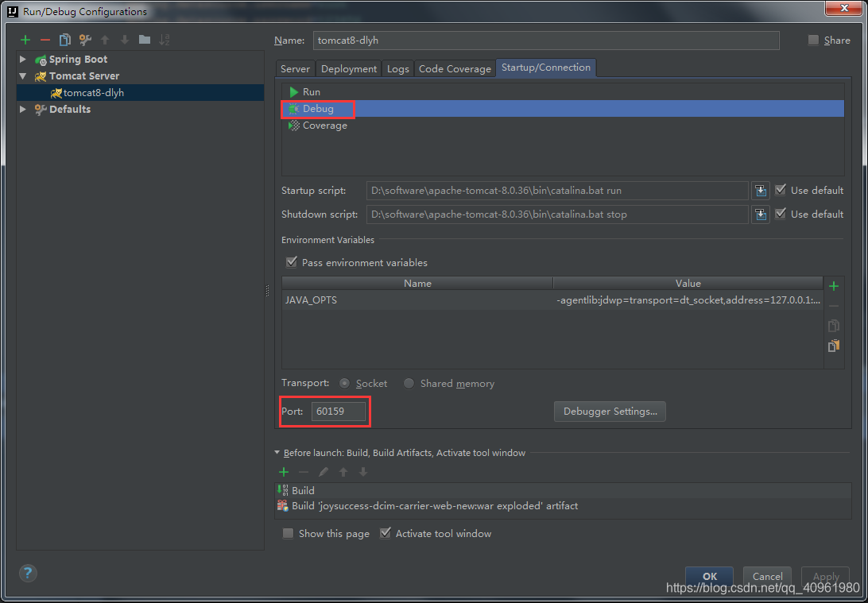The image size is (868, 603).
Task: Click the Shutdown script path field
Action: tap(557, 214)
